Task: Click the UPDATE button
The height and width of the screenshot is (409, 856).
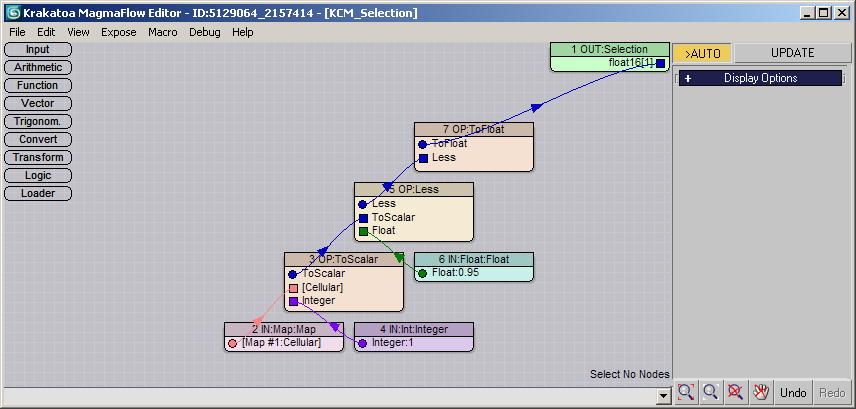Action: pos(792,54)
